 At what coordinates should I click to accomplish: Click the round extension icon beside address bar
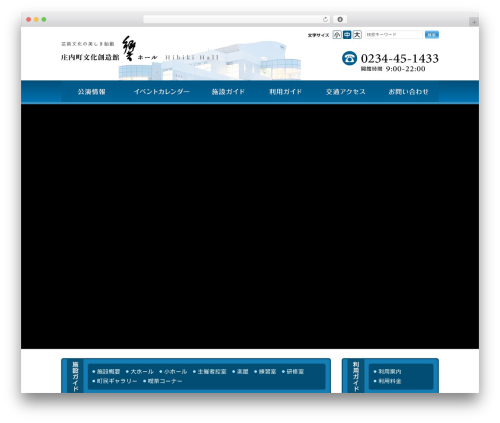(x=340, y=20)
